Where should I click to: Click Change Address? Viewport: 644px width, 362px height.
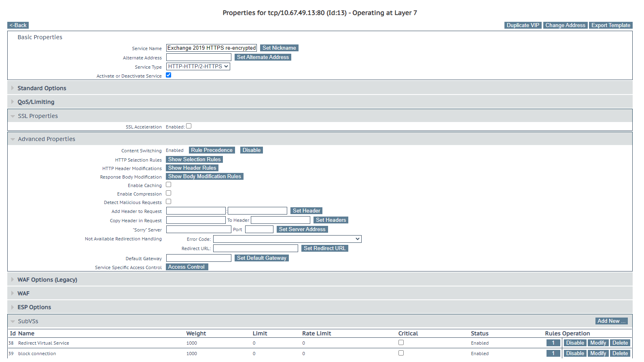(x=566, y=25)
